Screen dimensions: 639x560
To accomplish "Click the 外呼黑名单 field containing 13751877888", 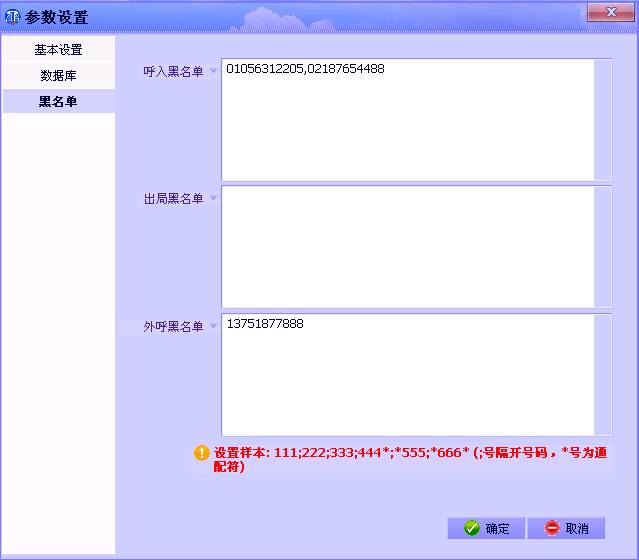I will point(407,375).
